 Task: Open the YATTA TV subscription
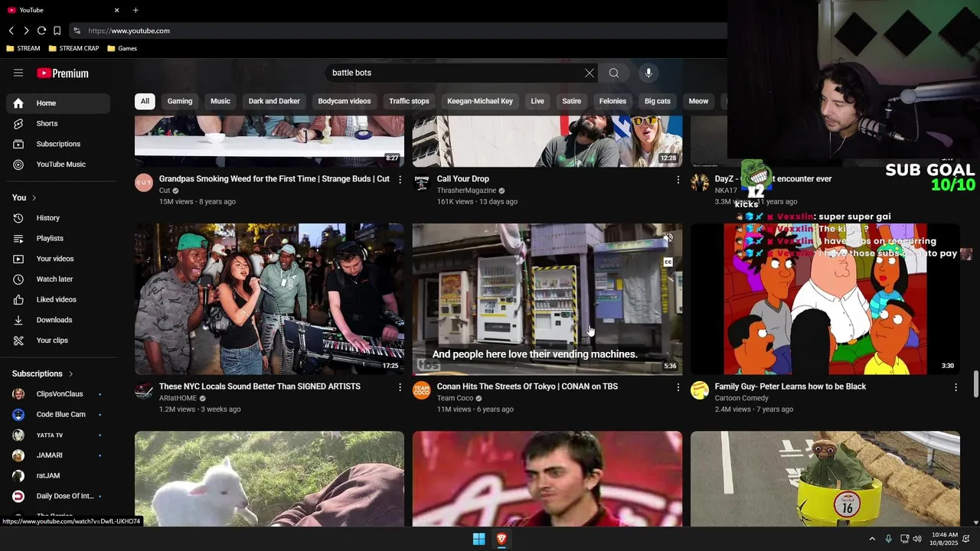tap(58, 435)
